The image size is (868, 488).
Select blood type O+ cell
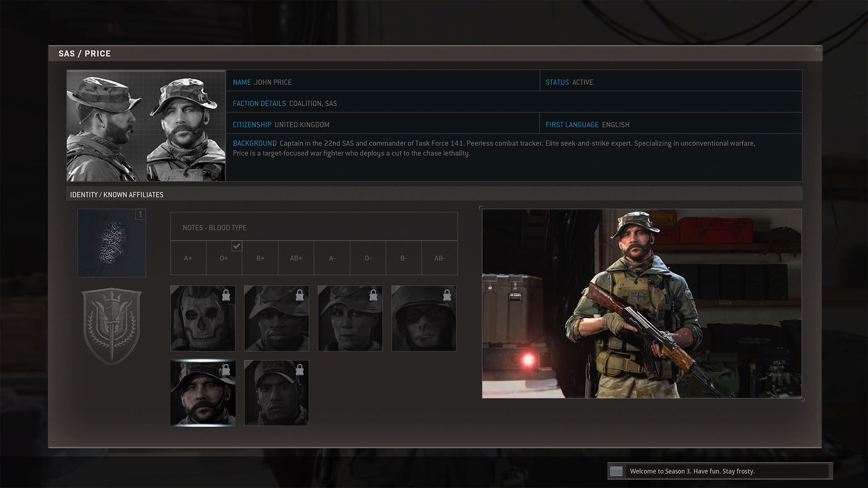click(x=224, y=258)
